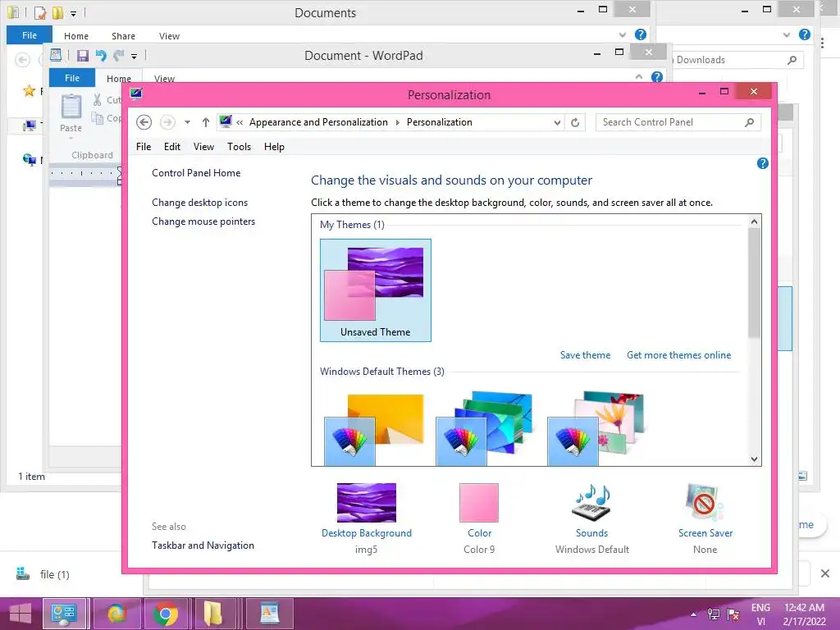Click themes list scroll down arrow
This screenshot has height=630, width=840.
click(x=755, y=459)
